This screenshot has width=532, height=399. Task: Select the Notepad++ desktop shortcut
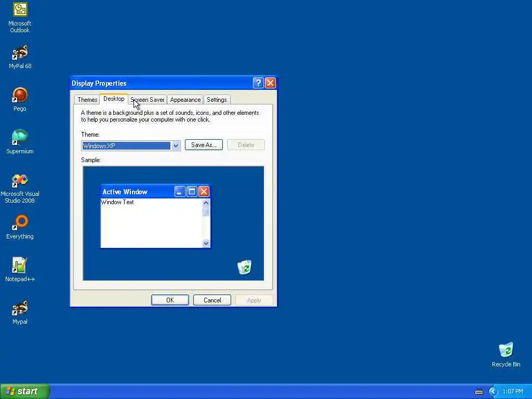[x=20, y=270]
